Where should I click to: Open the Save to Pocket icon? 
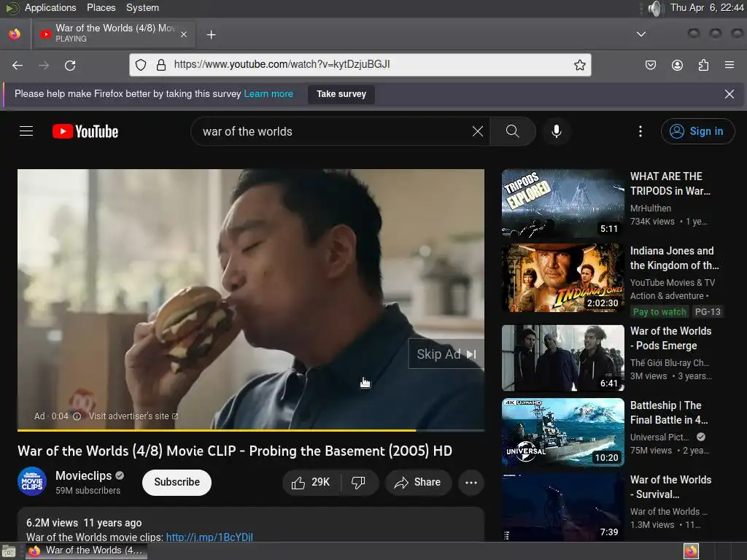point(650,65)
